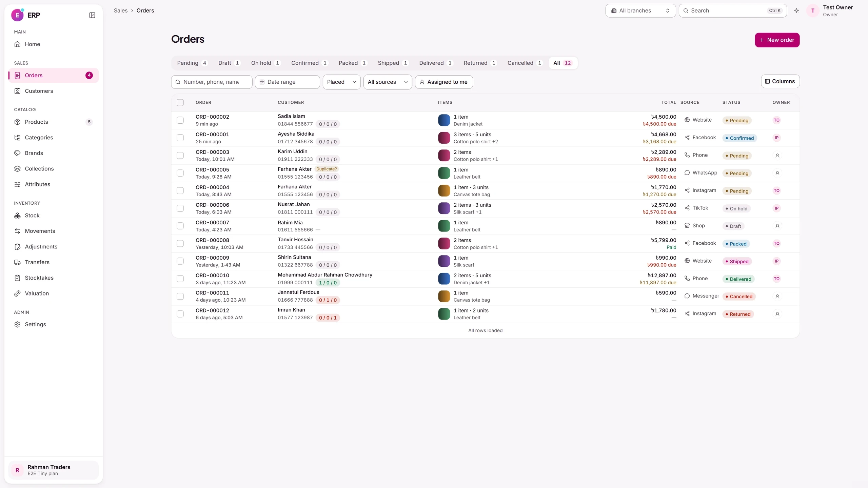Click the Test Owner profile avatar
The width and height of the screenshot is (868, 488).
click(x=813, y=11)
